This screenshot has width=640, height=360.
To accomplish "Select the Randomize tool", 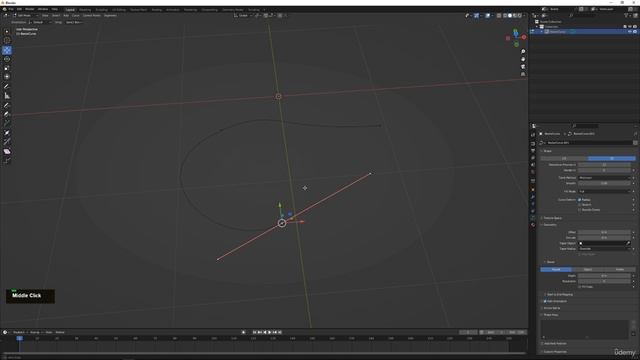I will click(x=7, y=160).
